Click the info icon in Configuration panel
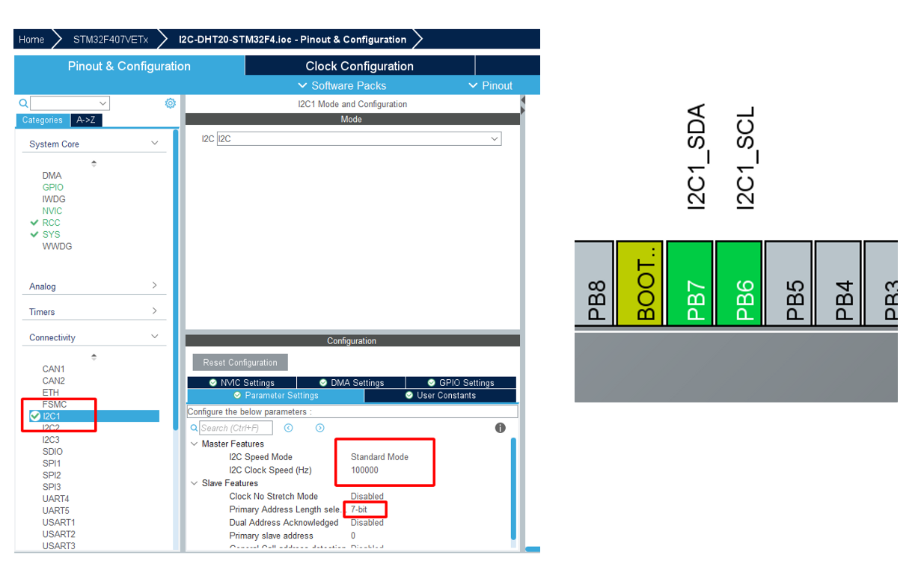 pyautogui.click(x=501, y=428)
